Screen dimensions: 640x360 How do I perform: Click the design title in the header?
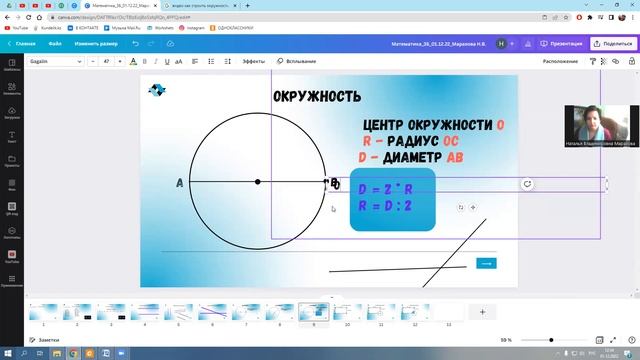438,44
